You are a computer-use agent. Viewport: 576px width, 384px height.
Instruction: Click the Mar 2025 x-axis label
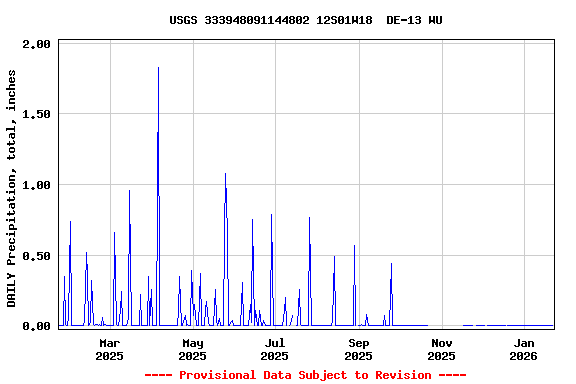pos(109,349)
